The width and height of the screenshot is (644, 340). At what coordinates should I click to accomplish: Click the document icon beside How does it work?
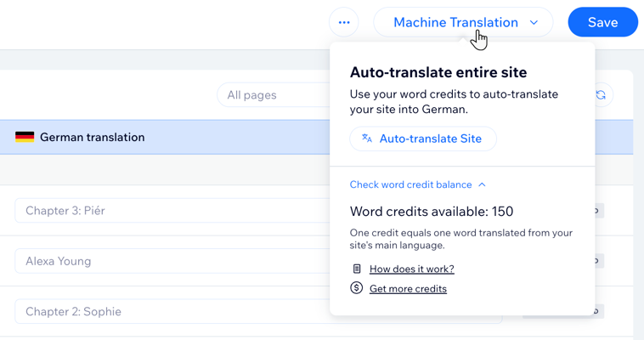click(x=357, y=269)
